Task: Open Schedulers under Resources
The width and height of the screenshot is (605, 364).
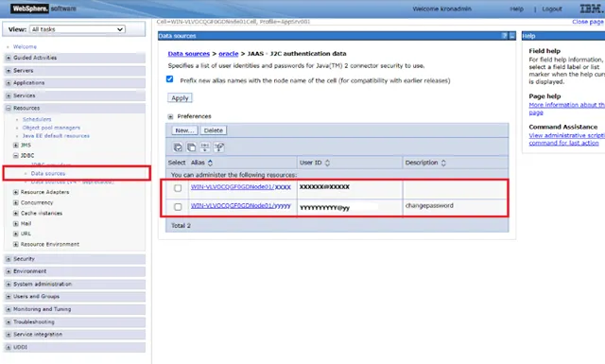Action: click(37, 119)
